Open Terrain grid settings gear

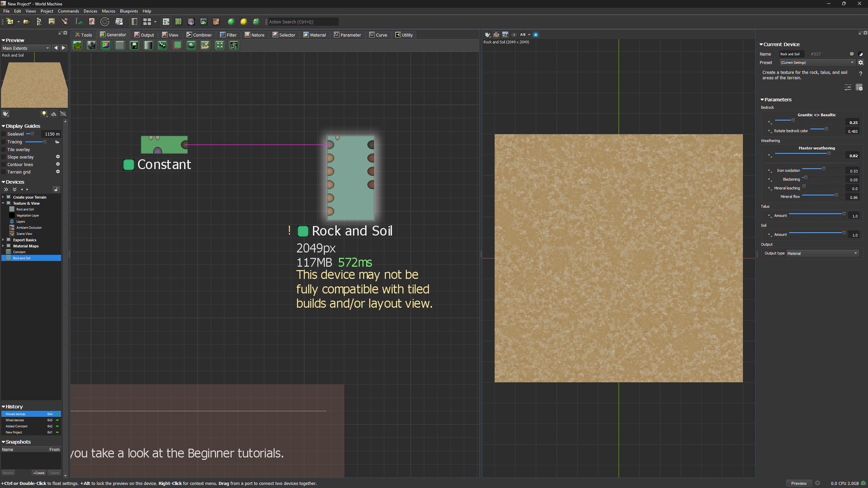coord(58,172)
